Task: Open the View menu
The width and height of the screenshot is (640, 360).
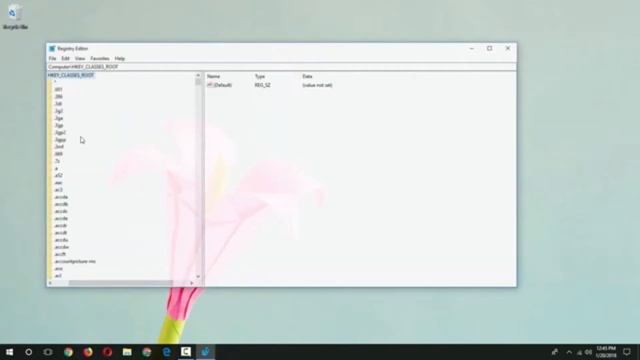Action: pyautogui.click(x=80, y=58)
